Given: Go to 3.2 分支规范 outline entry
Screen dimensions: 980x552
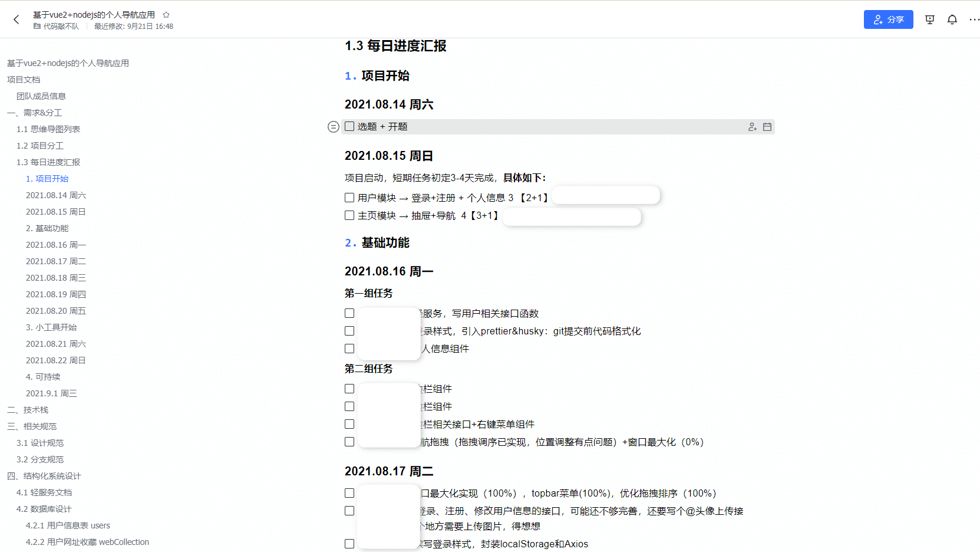Looking at the screenshot, I should [40, 459].
